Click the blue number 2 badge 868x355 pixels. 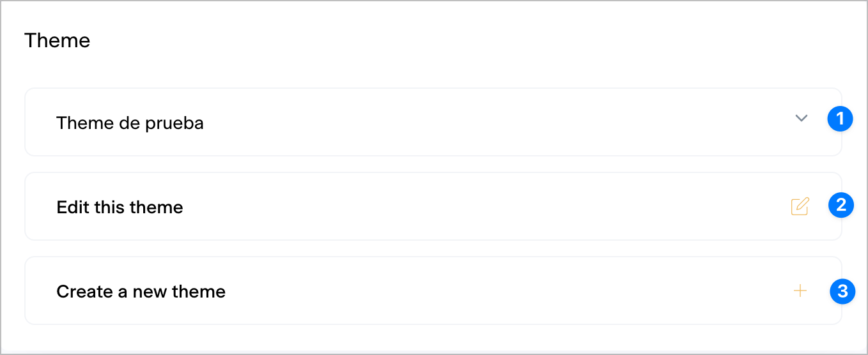coord(841,205)
